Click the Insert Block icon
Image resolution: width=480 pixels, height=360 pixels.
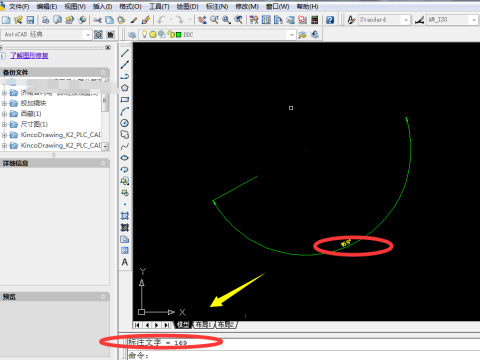[125, 181]
